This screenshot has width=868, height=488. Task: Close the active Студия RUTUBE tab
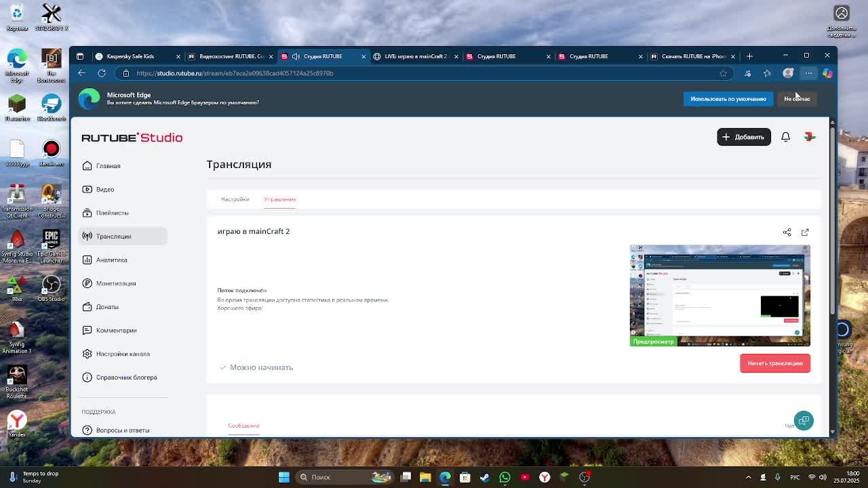[363, 56]
